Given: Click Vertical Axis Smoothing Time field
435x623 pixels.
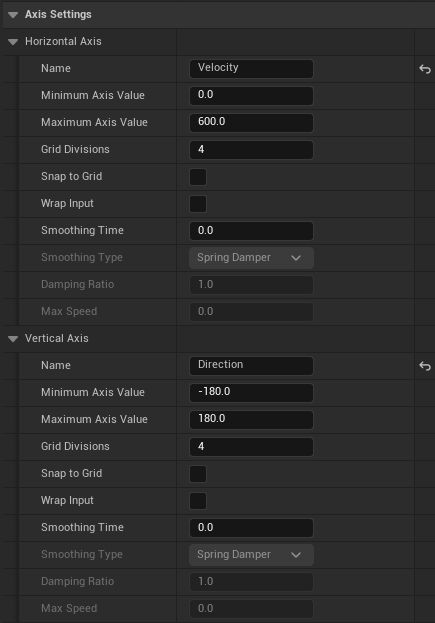Looking at the screenshot, I should (x=251, y=528).
